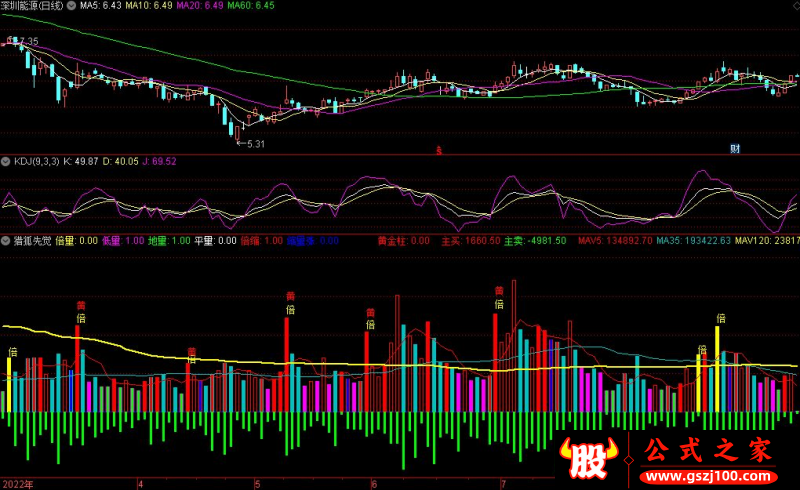
Task: Click the 7.35 high price label
Action: (29, 41)
